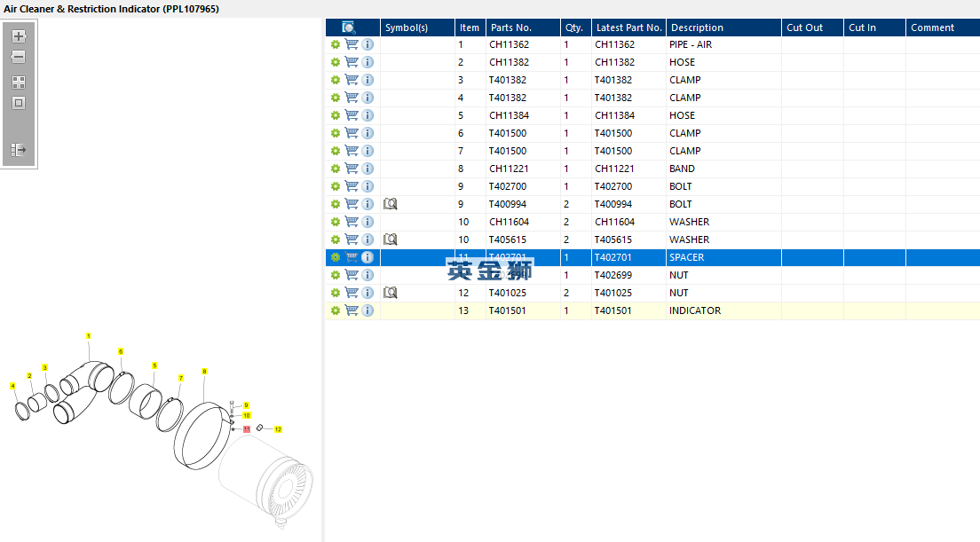Click the Cut Out column header
The width and height of the screenshot is (980, 542).
pyautogui.click(x=812, y=27)
